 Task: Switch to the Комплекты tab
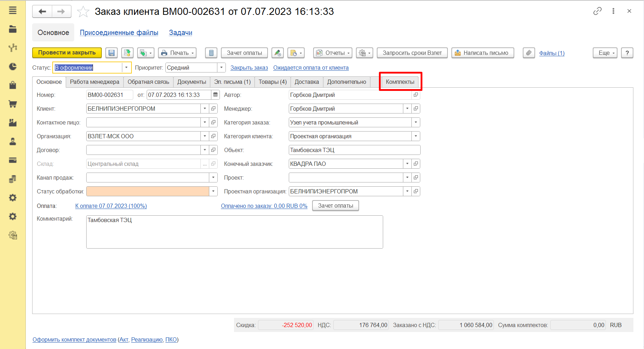pyautogui.click(x=400, y=82)
